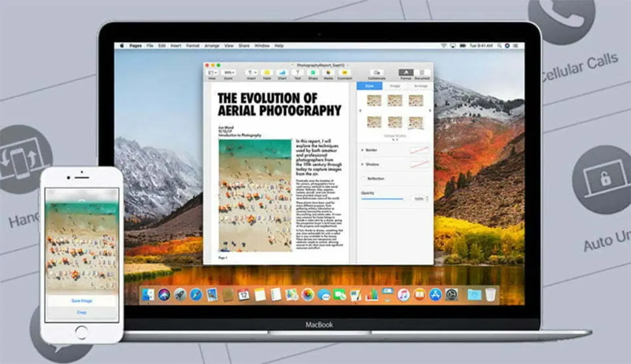Open the Share menu
The image size is (631, 364).
coord(244,46)
